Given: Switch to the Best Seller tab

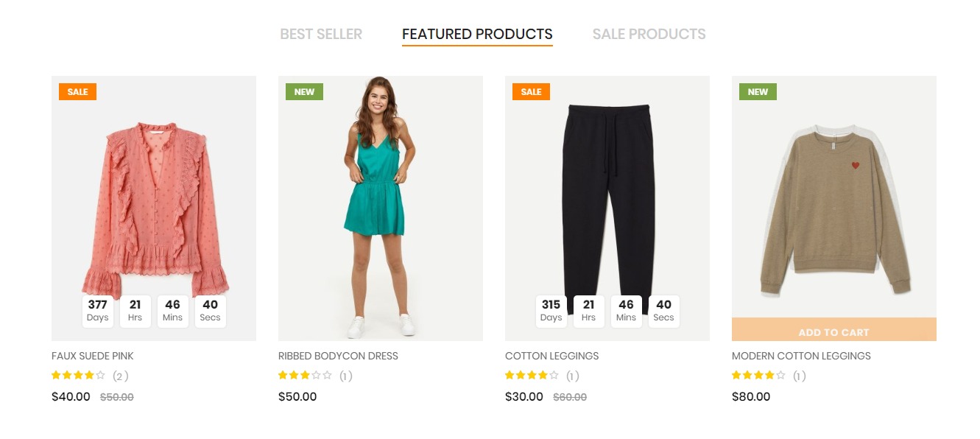Looking at the screenshot, I should point(321,34).
